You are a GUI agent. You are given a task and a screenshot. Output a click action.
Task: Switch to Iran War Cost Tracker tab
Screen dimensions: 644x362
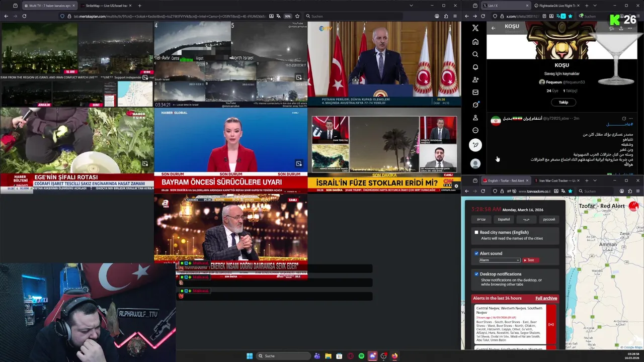(x=556, y=180)
